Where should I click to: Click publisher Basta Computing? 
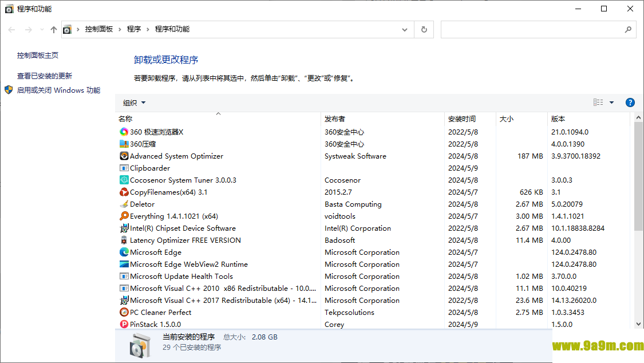(x=353, y=204)
